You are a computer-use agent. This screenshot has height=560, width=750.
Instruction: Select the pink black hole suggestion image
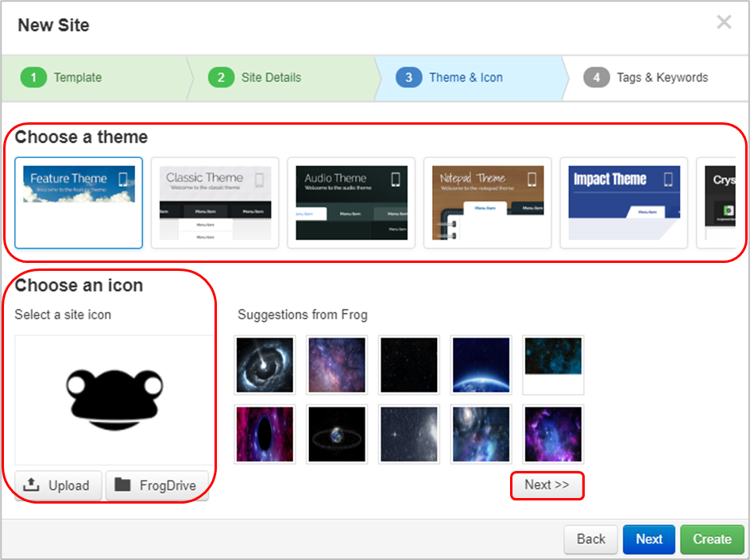pyautogui.click(x=265, y=434)
